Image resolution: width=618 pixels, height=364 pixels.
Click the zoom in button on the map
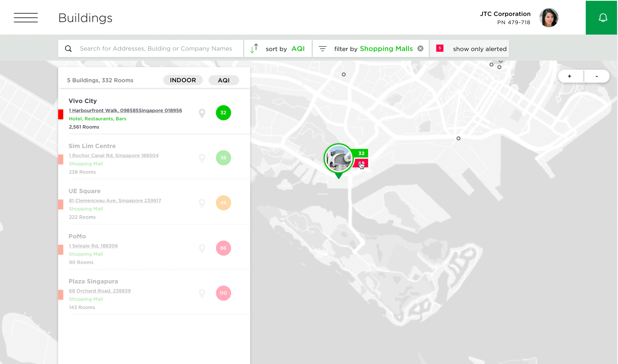coord(570,76)
